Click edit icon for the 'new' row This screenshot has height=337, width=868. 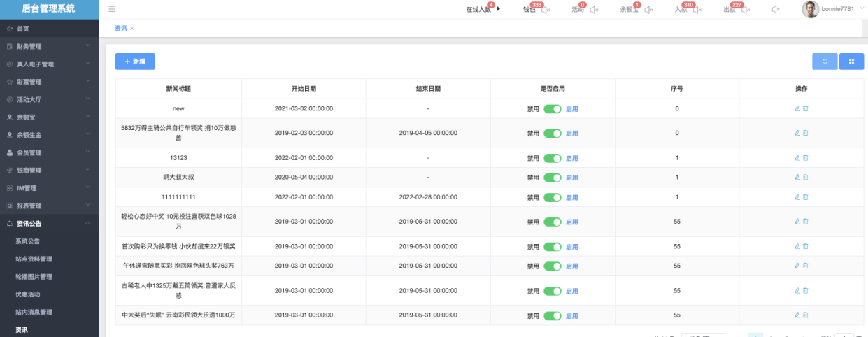[x=797, y=109]
